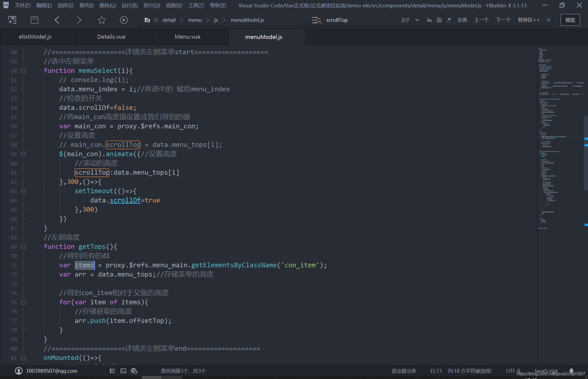Screen dimensions: 588x379
Task: Close the find bar with X
Action: (549, 20)
